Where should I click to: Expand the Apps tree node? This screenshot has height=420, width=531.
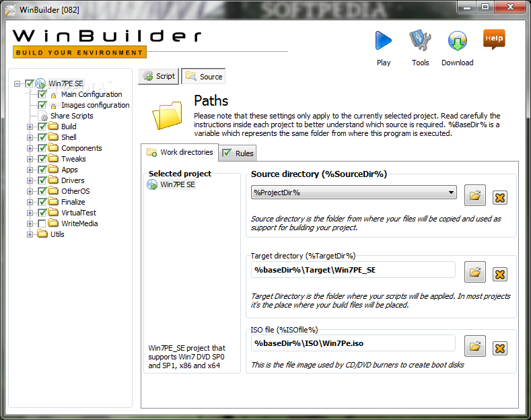[30, 170]
